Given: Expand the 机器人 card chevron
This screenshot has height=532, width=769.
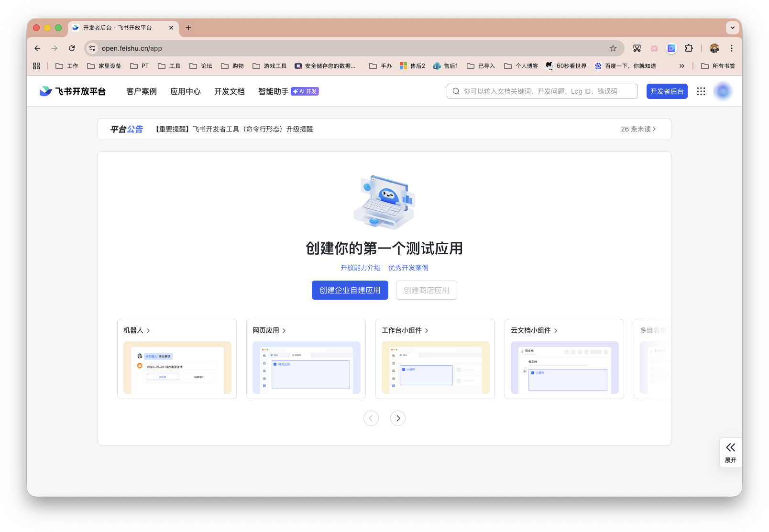Looking at the screenshot, I should click(x=149, y=330).
